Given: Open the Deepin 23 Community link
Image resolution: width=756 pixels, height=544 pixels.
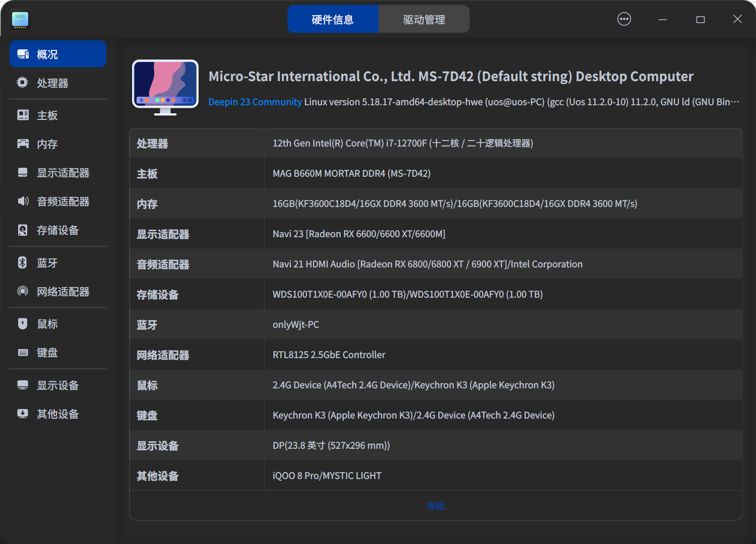Looking at the screenshot, I should (x=255, y=102).
